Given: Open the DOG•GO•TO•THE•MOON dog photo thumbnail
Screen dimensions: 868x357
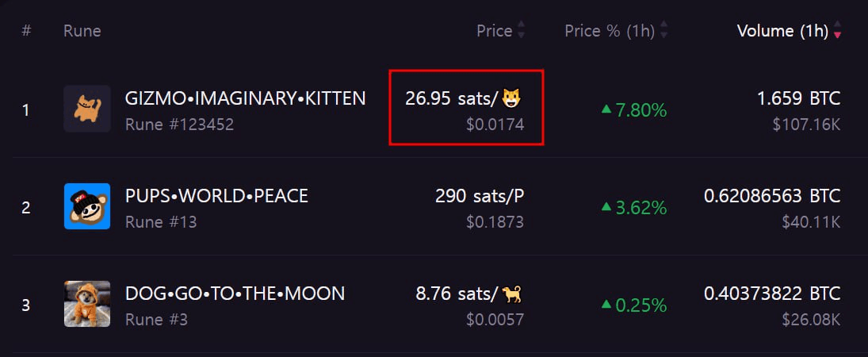Looking at the screenshot, I should [87, 304].
